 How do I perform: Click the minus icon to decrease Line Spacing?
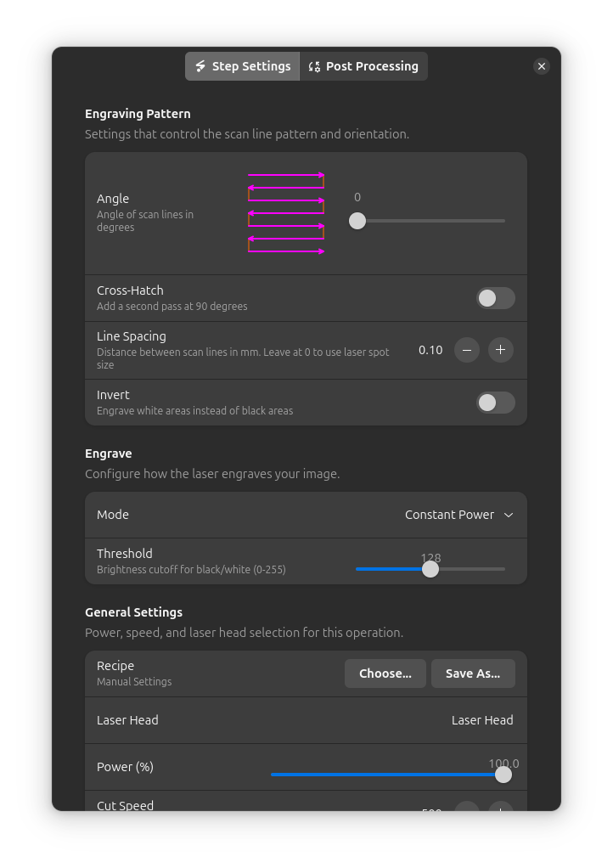point(466,349)
